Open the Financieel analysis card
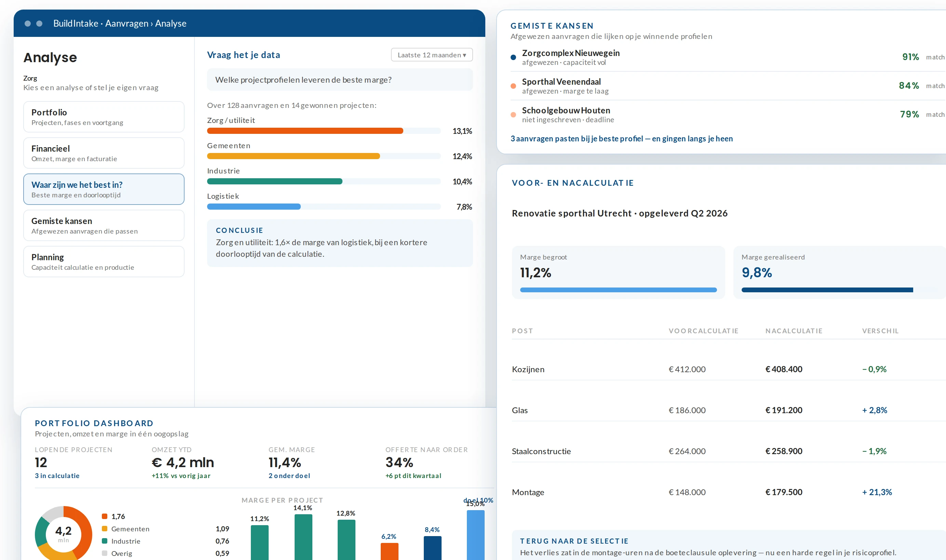This screenshot has width=946, height=560. (x=104, y=153)
